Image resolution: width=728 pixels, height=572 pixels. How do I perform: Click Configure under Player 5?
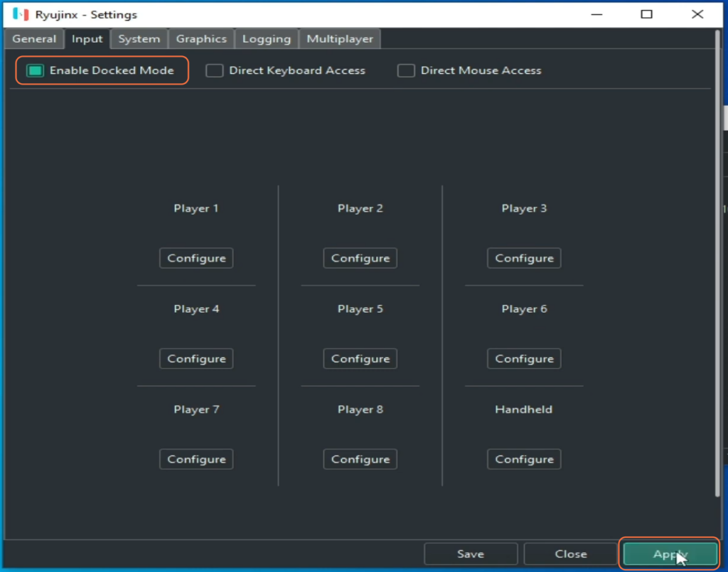tap(360, 359)
